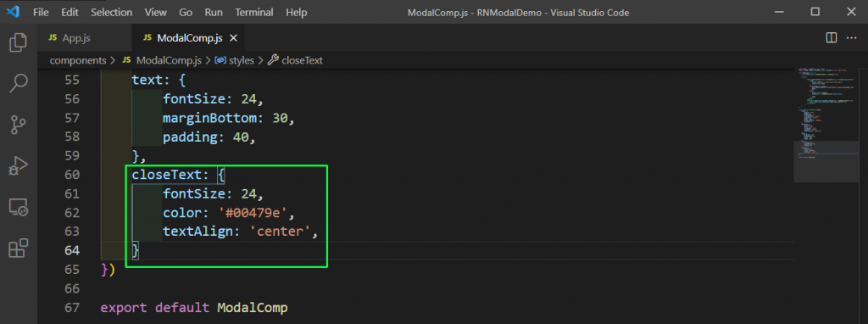Open the Help menu
The height and width of the screenshot is (324, 868).
point(296,12)
